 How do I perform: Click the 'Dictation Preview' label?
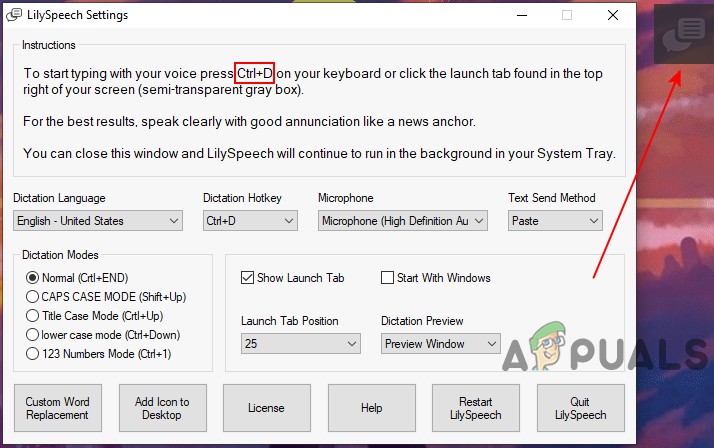click(422, 321)
